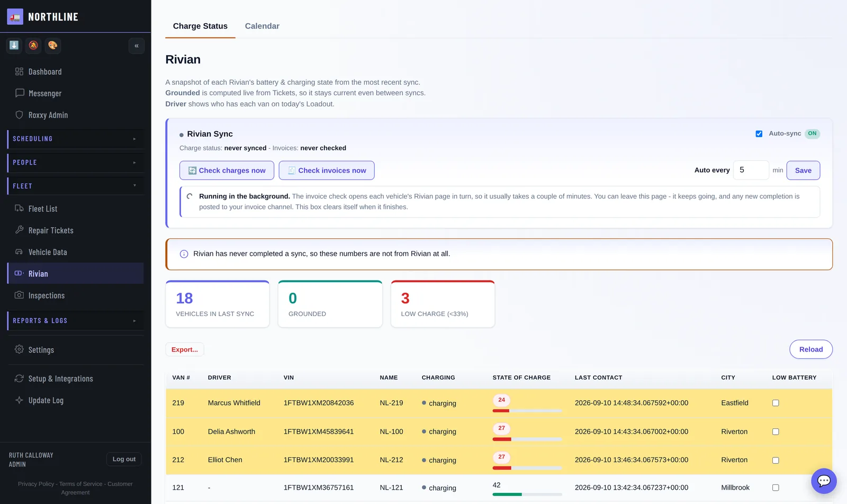Click driver name Marcus Whitfield

tap(234, 403)
